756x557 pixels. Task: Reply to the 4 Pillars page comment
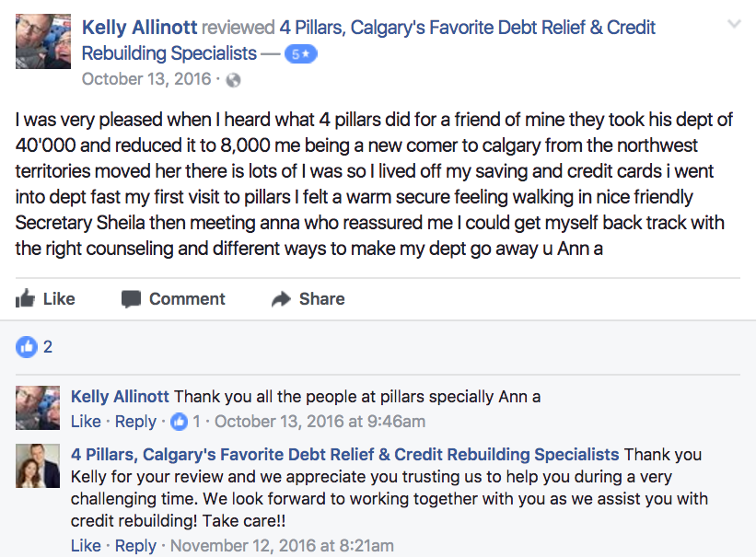point(135,545)
